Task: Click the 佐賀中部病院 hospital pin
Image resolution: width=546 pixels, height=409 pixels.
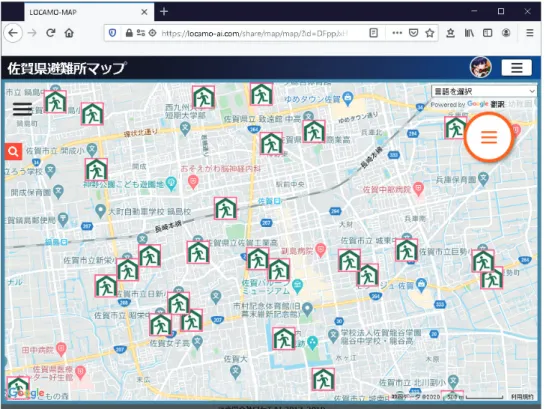Action: point(418,189)
